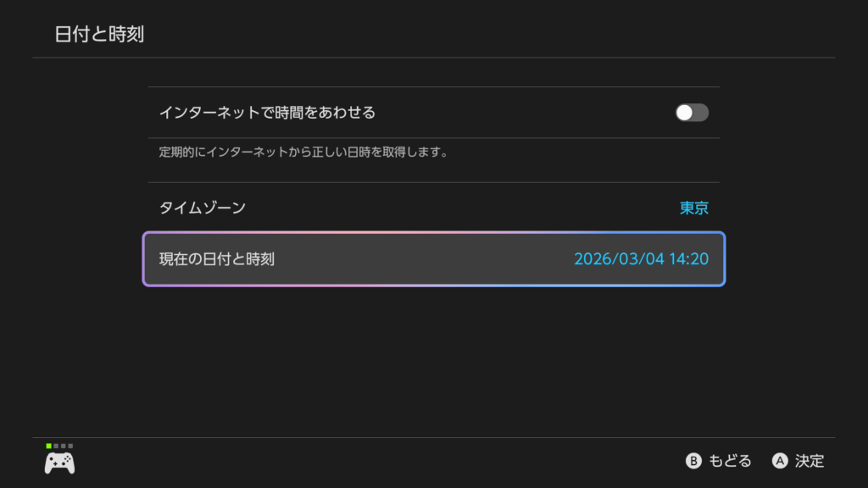868x488 pixels.
Task: Click the green player-one indicator light
Action: click(49, 446)
